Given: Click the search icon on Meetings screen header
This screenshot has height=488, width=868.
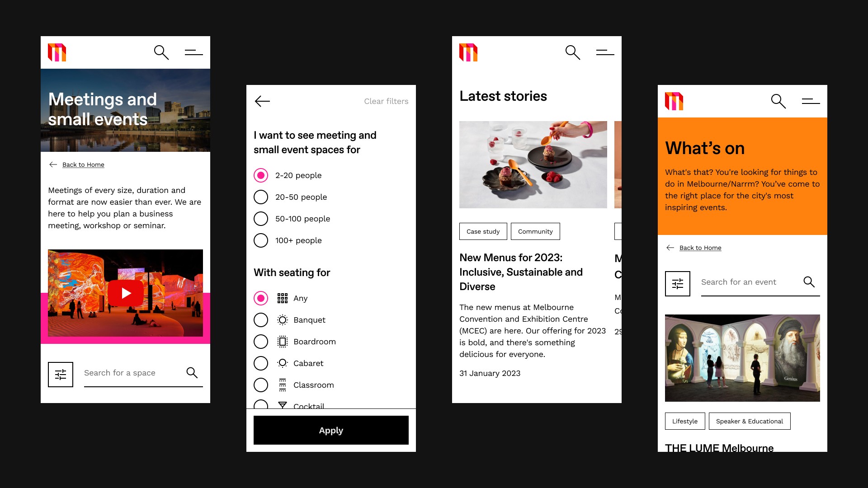Looking at the screenshot, I should tap(161, 52).
